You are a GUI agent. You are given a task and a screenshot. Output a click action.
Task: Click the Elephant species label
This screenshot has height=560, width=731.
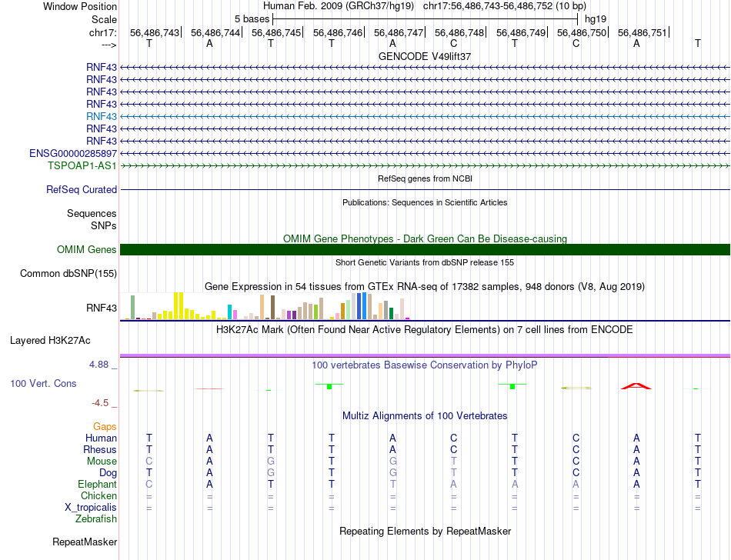(97, 485)
